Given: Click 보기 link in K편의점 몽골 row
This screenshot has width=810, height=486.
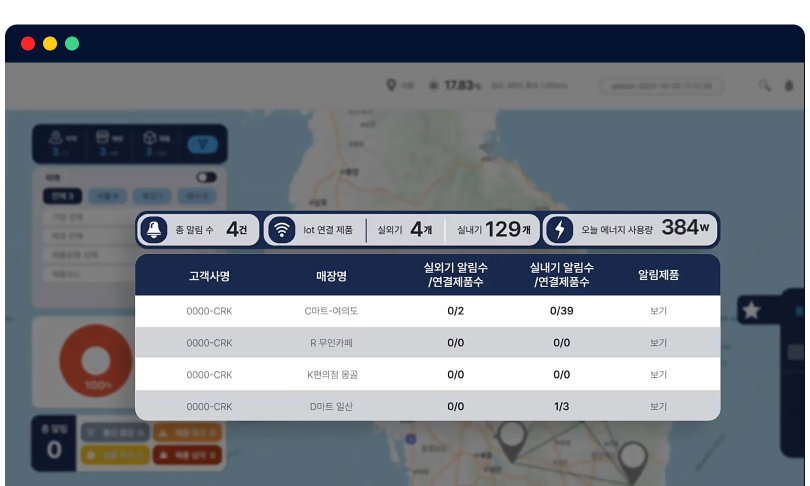Looking at the screenshot, I should tap(658, 374).
